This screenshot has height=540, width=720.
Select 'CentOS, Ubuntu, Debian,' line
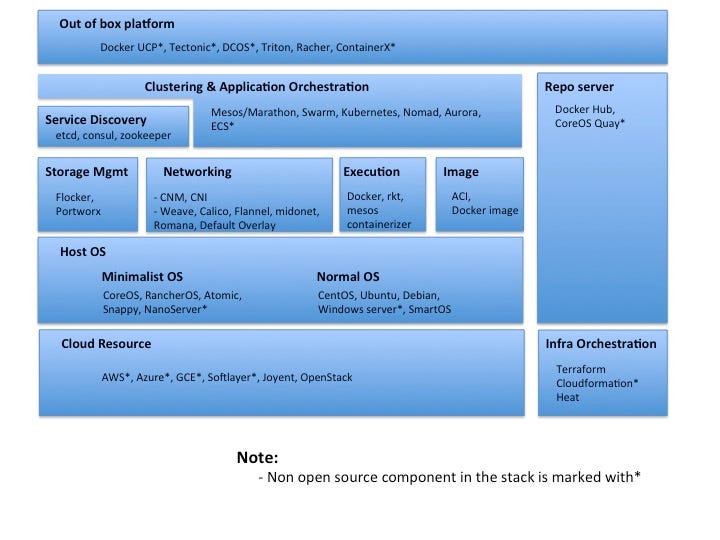pyautogui.click(x=379, y=295)
